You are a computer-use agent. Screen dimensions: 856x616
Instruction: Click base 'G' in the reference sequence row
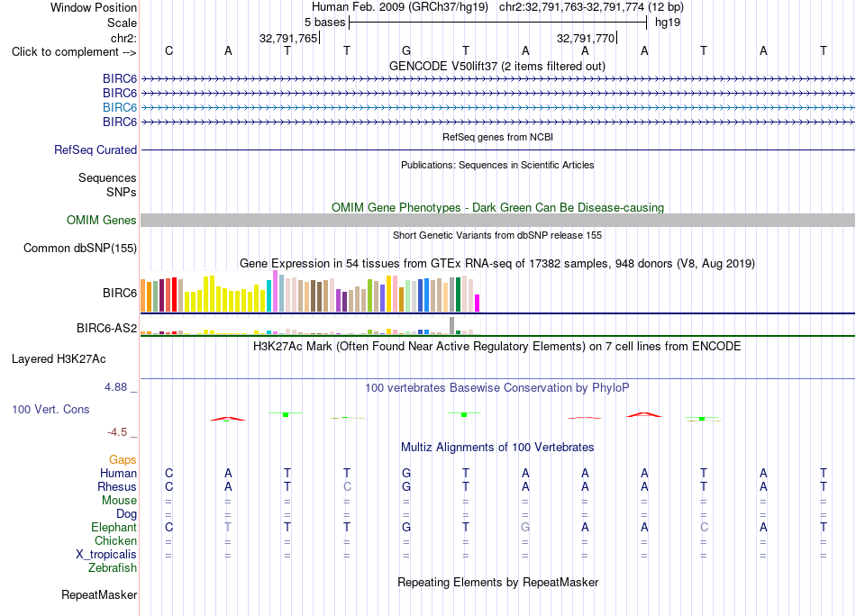(406, 50)
